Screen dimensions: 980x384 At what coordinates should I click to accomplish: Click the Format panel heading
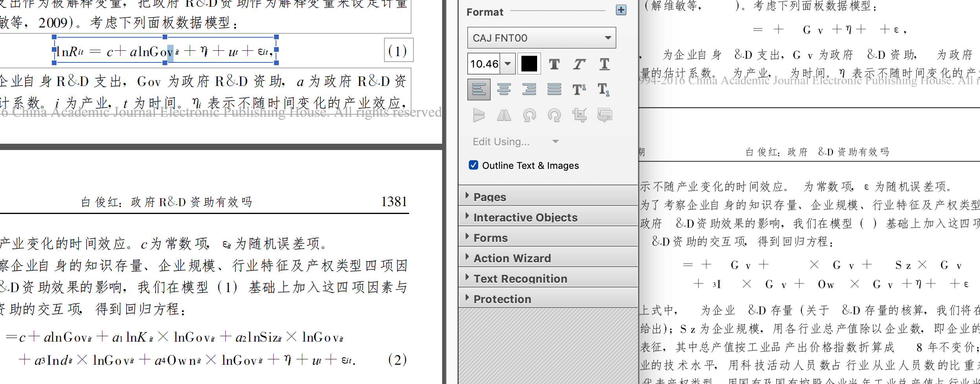point(485,12)
